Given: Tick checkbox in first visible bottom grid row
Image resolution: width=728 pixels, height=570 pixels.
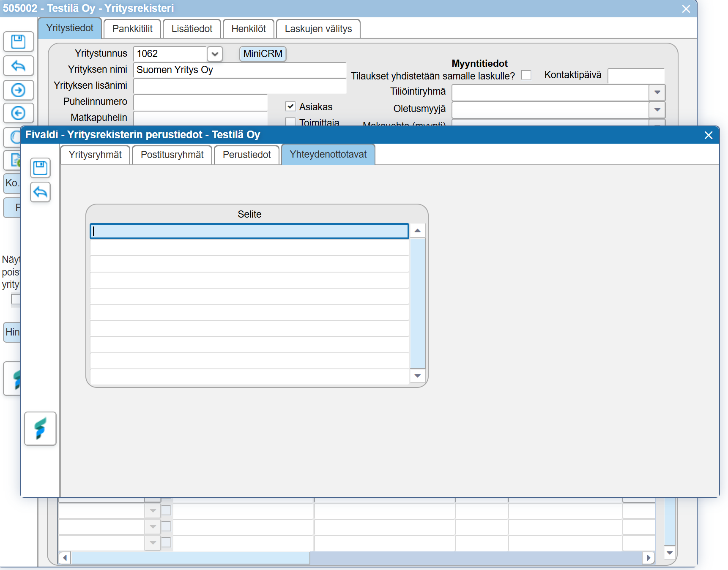Looking at the screenshot, I should coord(166,510).
